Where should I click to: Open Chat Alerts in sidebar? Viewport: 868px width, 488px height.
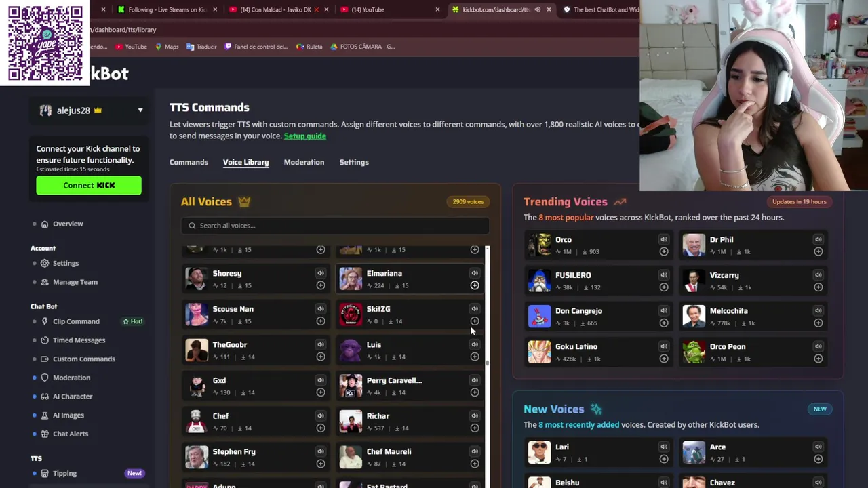point(71,434)
